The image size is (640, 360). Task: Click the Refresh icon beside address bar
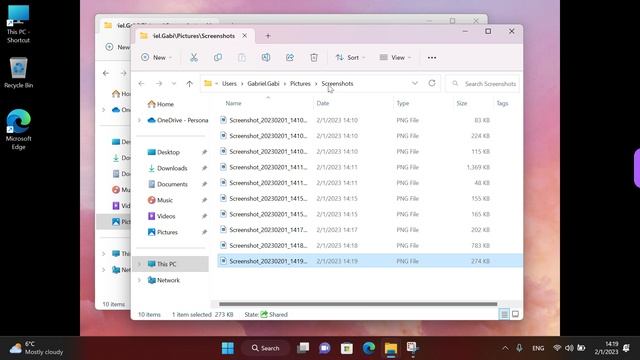tap(432, 83)
